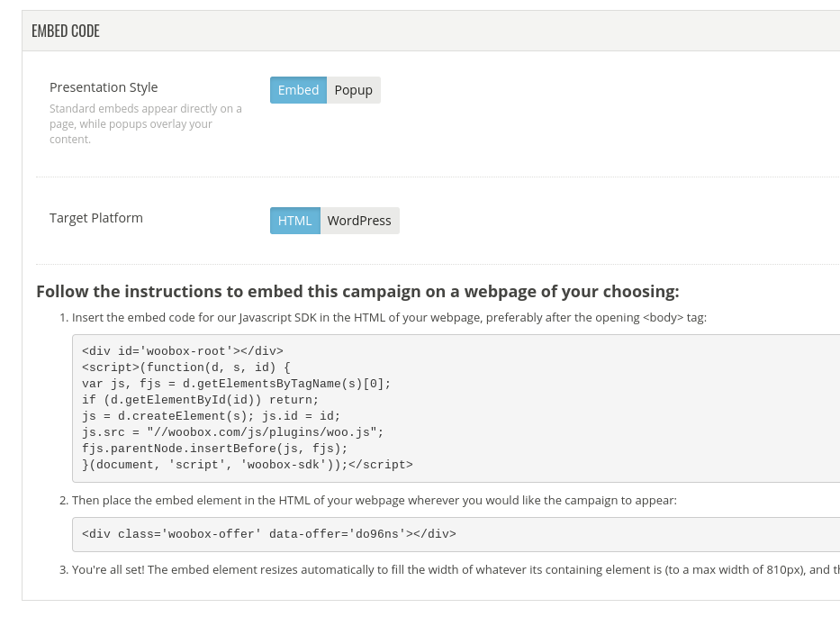Click the Presentation Style label
The height and width of the screenshot is (617, 840).
(x=104, y=87)
